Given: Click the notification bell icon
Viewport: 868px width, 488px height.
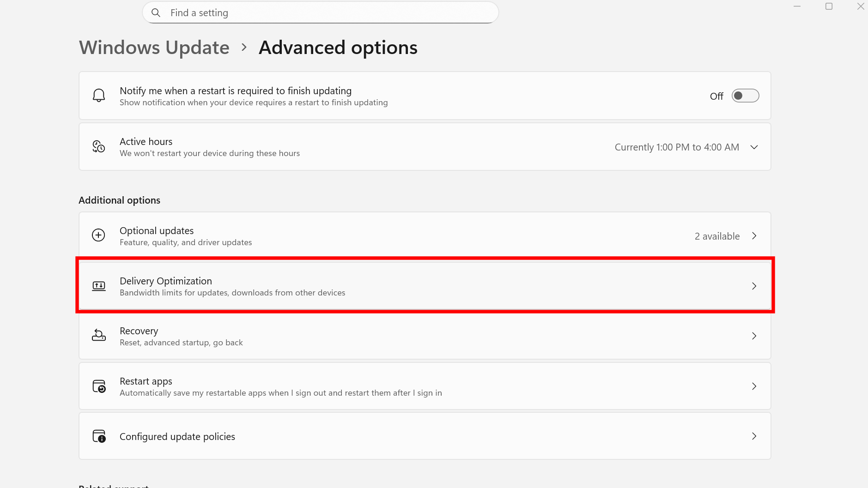Looking at the screenshot, I should click(98, 95).
